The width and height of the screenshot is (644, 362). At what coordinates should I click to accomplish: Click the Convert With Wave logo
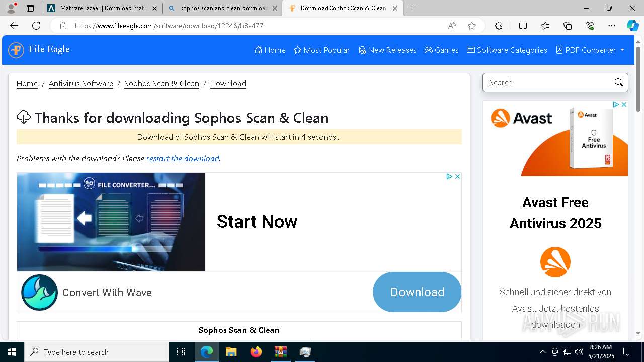point(39,292)
